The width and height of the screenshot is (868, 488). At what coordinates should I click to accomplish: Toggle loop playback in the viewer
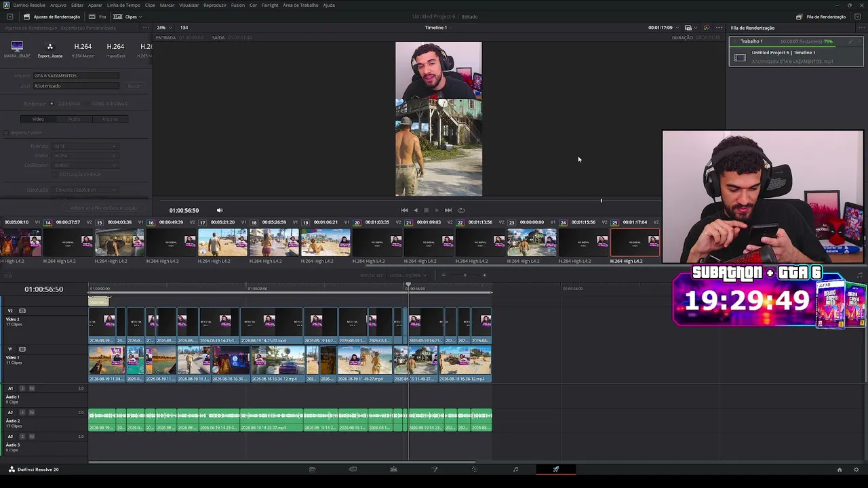tap(461, 210)
